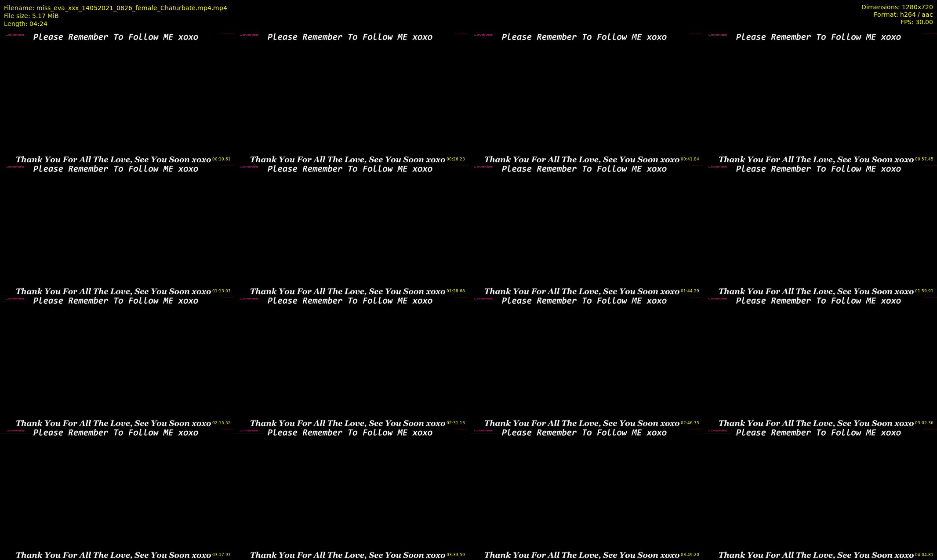View the frame stamped 03:17.97

click(x=117, y=494)
